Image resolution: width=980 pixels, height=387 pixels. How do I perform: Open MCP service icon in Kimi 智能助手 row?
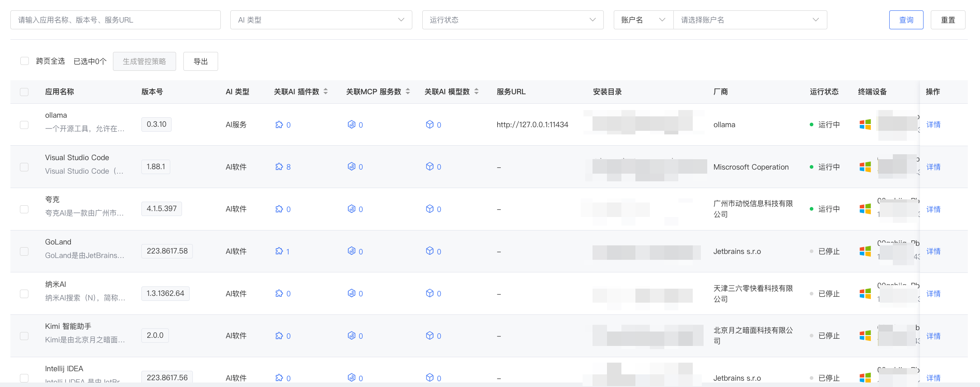(x=351, y=336)
